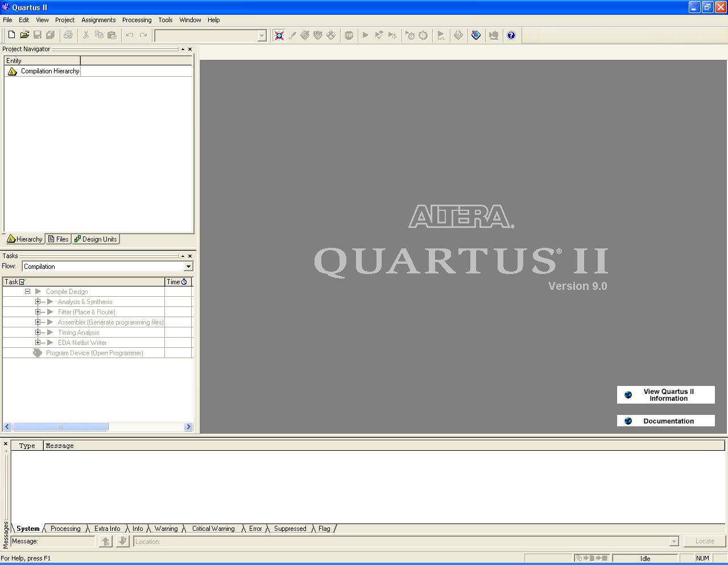The height and width of the screenshot is (565, 728).
Task: Click the Tasks horizontal scrollbar thumb
Action: tap(60, 427)
